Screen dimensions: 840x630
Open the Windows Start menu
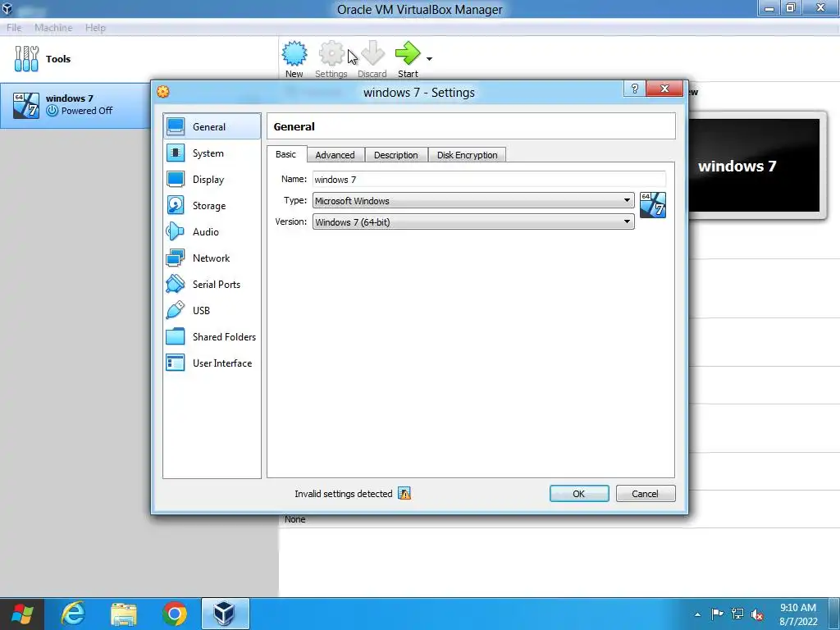pos(22,614)
